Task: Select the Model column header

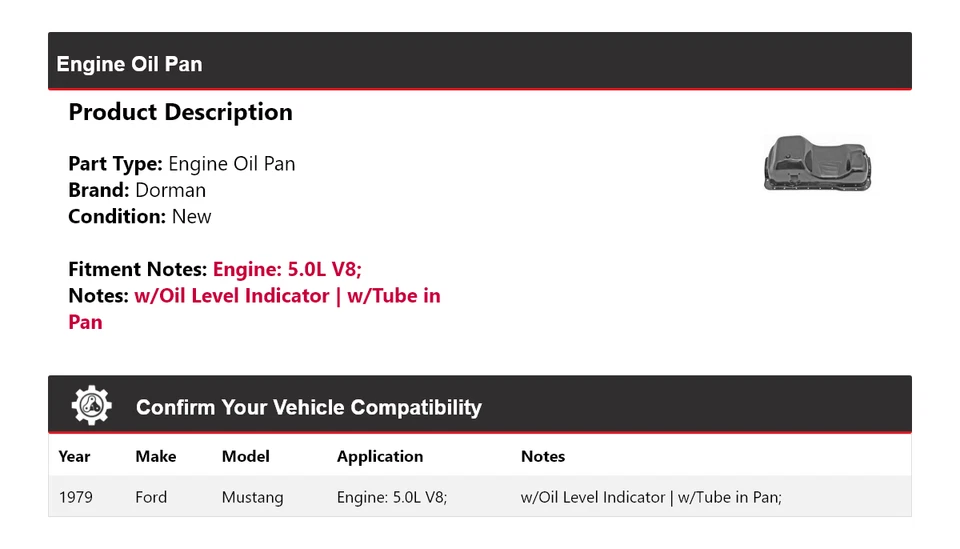Action: point(246,456)
